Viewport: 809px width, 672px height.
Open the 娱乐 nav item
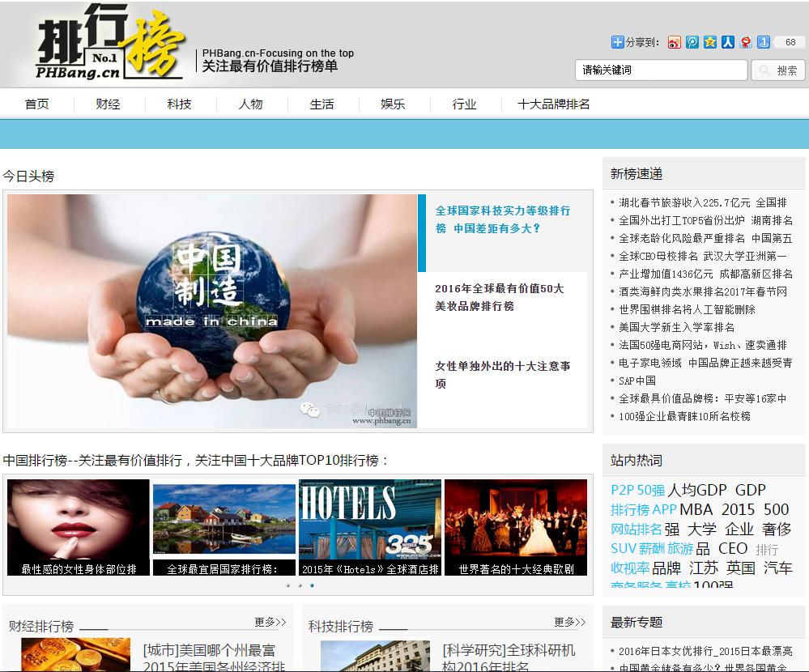coord(393,104)
